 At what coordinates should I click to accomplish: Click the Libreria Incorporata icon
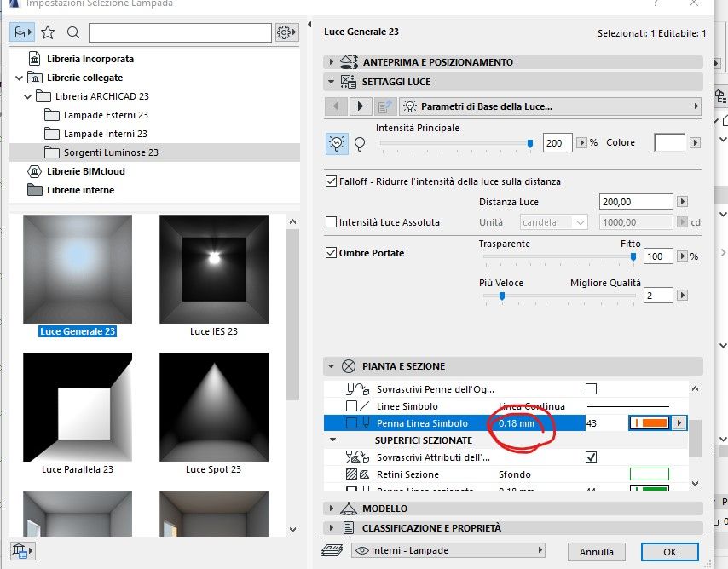pyautogui.click(x=34, y=59)
